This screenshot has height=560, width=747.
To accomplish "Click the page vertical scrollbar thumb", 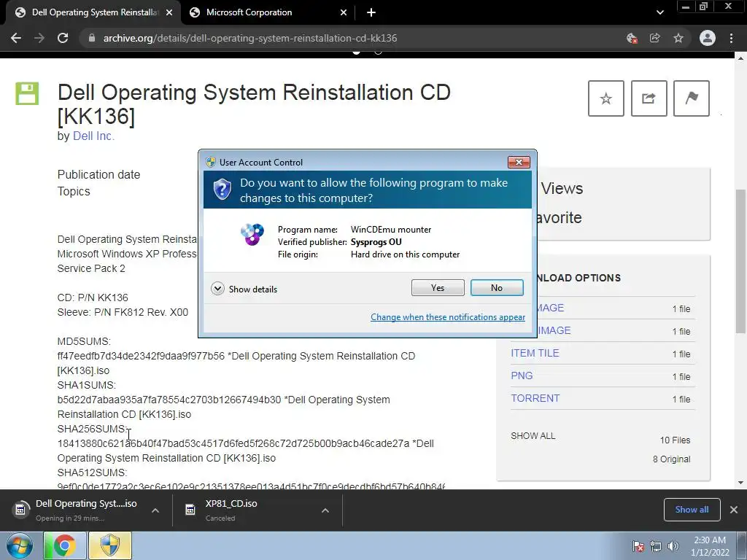I will tap(741, 261).
